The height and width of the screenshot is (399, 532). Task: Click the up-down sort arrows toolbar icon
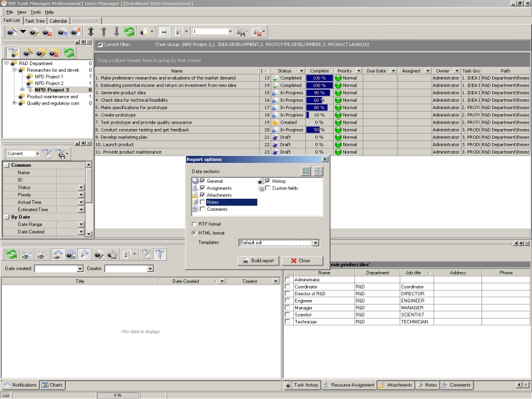(x=90, y=31)
